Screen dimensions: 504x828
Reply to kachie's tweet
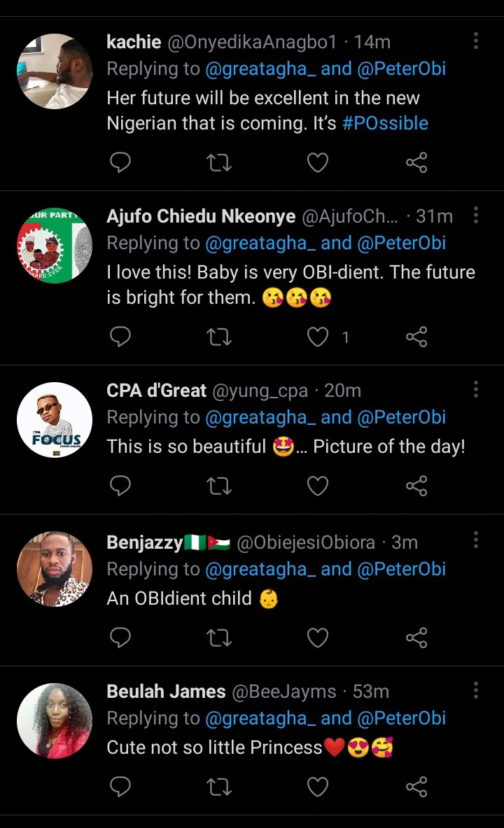tap(121, 163)
